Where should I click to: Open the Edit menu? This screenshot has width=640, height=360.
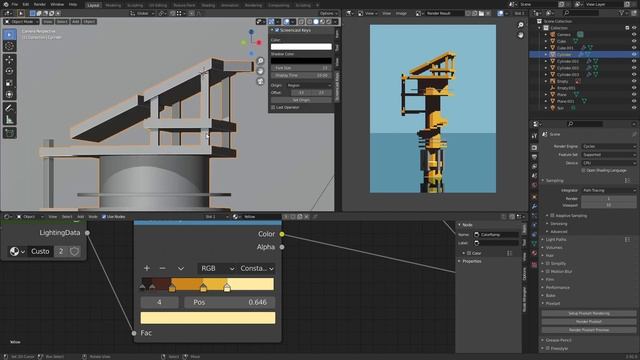(x=26, y=4)
